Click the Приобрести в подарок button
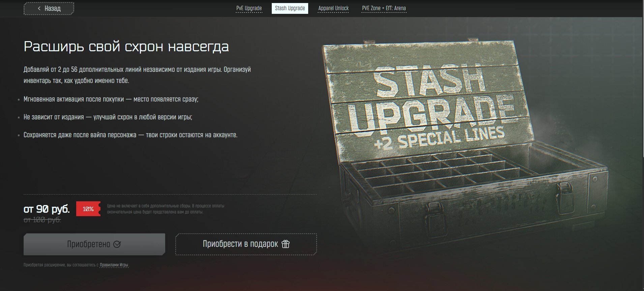The image size is (644, 291). click(x=246, y=244)
